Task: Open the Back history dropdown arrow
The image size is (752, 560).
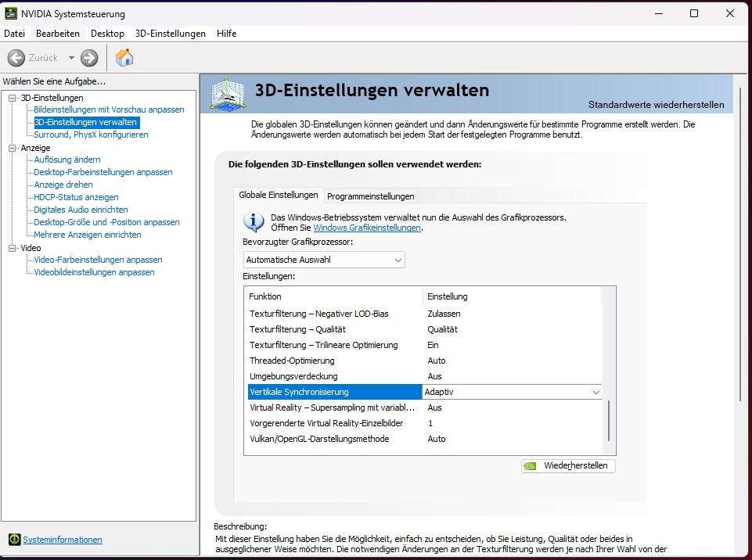Action: click(71, 58)
